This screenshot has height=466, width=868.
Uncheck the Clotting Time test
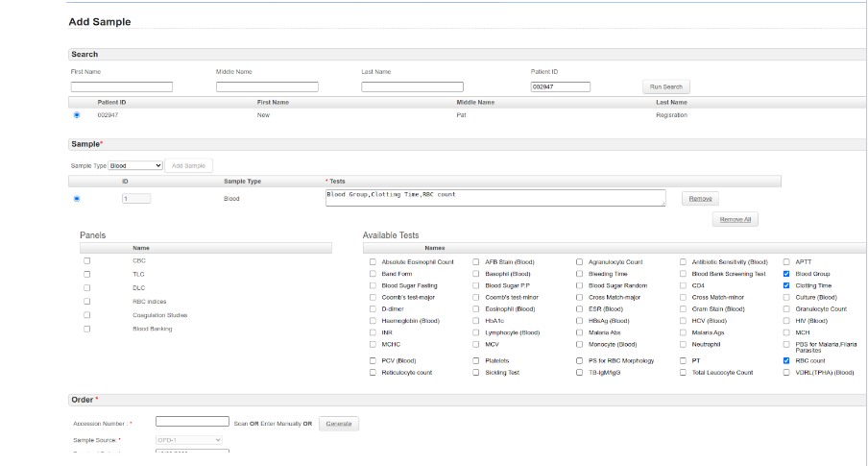click(x=786, y=286)
